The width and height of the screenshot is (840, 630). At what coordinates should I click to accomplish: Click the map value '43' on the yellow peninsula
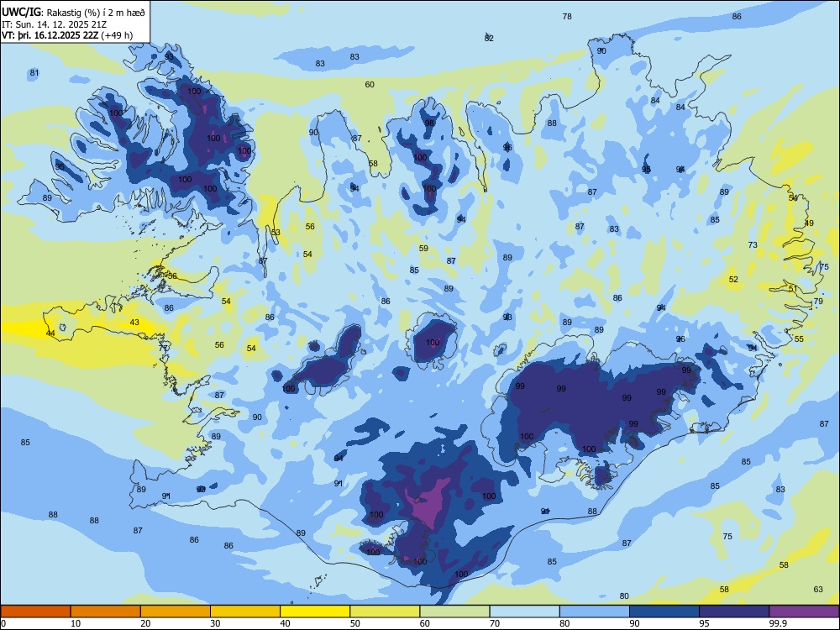click(x=134, y=323)
